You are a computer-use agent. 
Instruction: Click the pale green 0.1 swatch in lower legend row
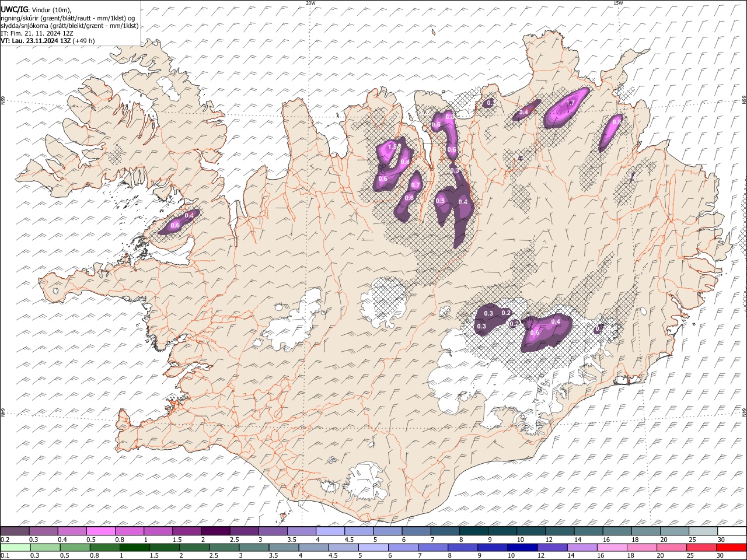point(15,547)
